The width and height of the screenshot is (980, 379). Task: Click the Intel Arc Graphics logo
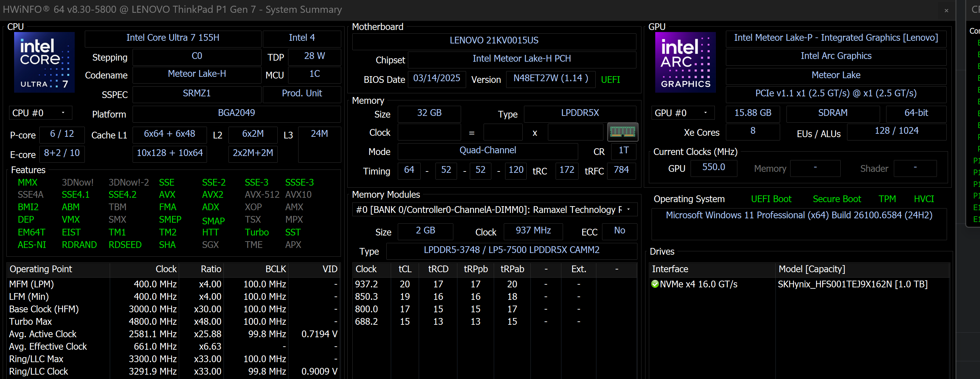coord(685,62)
